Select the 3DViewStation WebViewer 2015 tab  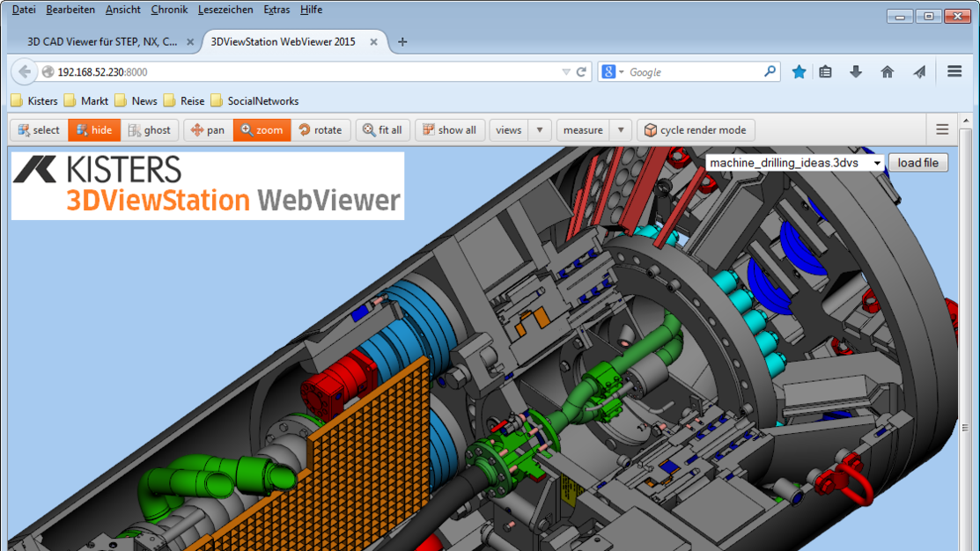point(284,42)
